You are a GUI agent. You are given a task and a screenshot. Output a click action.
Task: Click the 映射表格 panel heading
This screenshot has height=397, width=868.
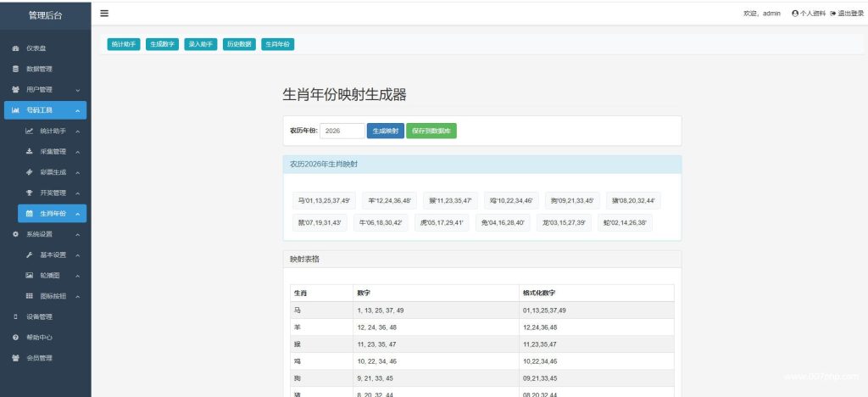[x=482, y=259]
